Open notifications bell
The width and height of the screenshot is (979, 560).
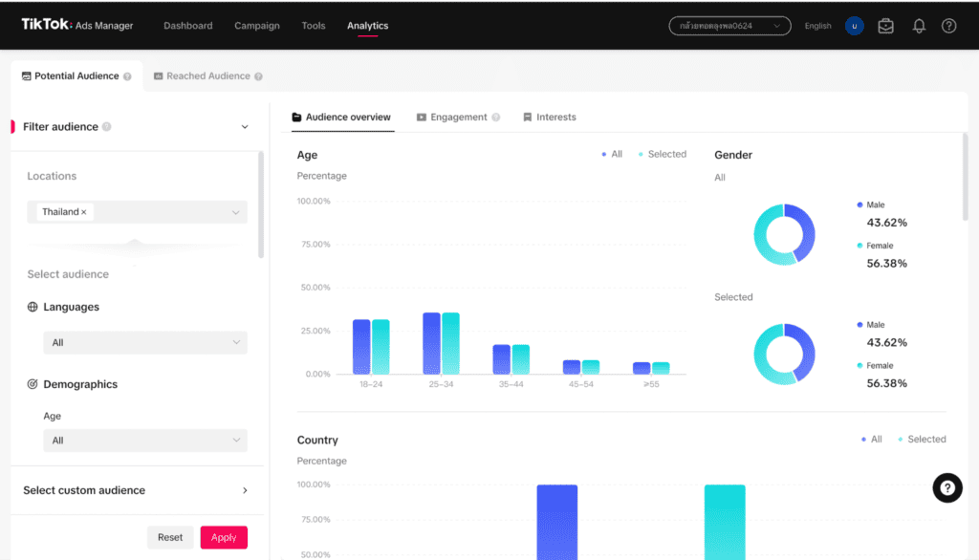pyautogui.click(x=919, y=26)
